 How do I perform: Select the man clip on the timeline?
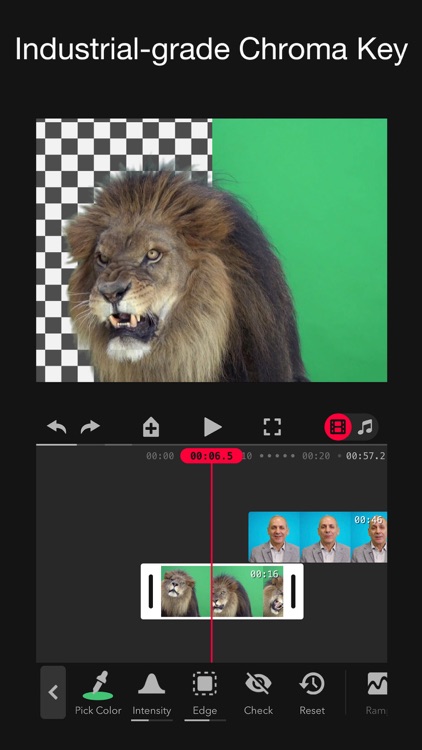point(318,537)
